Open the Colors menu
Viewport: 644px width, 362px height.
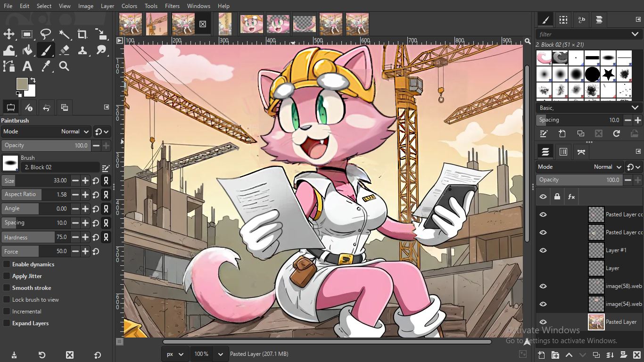pyautogui.click(x=129, y=6)
